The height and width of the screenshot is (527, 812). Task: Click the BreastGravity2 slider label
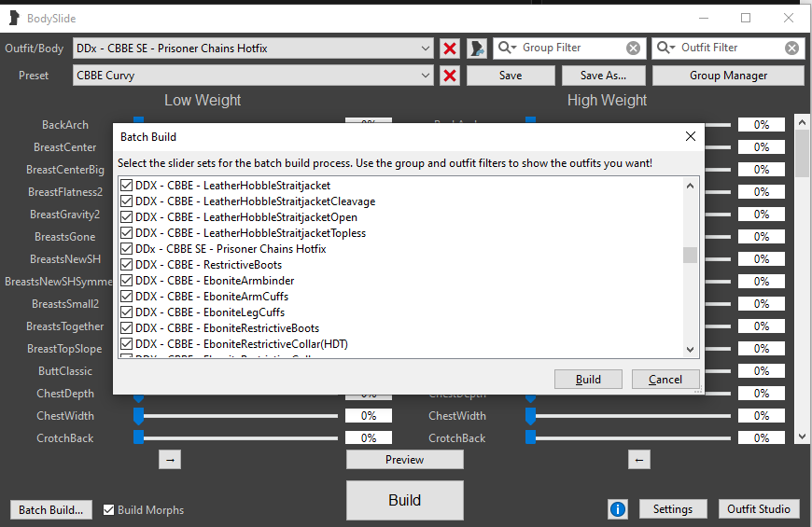64,215
